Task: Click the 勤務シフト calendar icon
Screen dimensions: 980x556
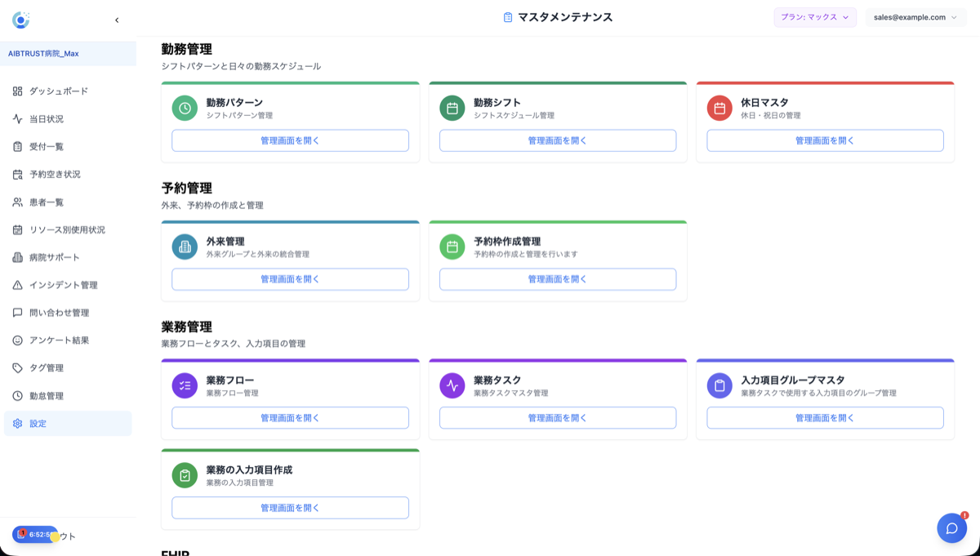Action: click(452, 107)
